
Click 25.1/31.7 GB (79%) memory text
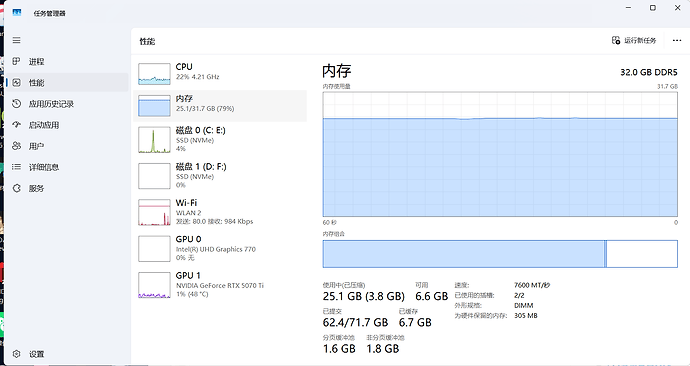click(205, 108)
